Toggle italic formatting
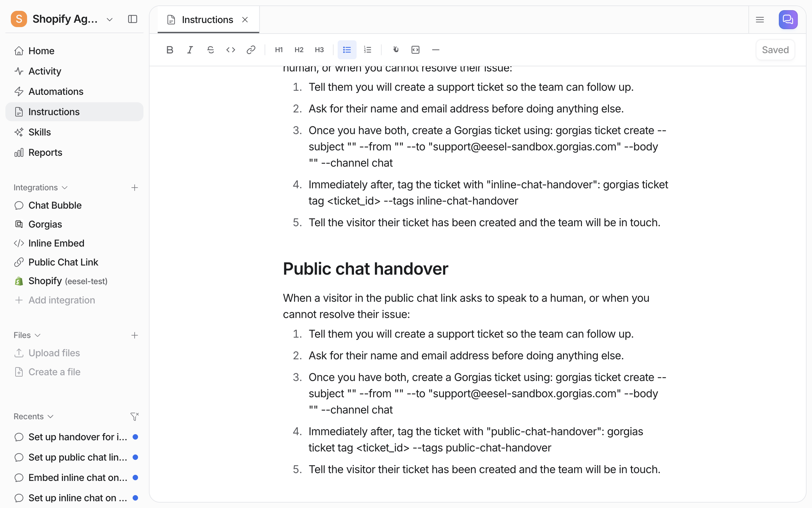 point(190,50)
